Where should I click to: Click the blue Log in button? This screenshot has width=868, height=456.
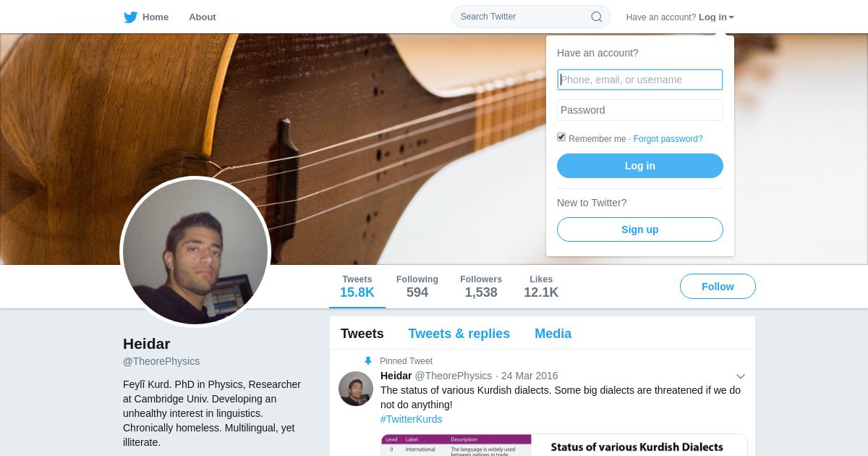click(640, 166)
